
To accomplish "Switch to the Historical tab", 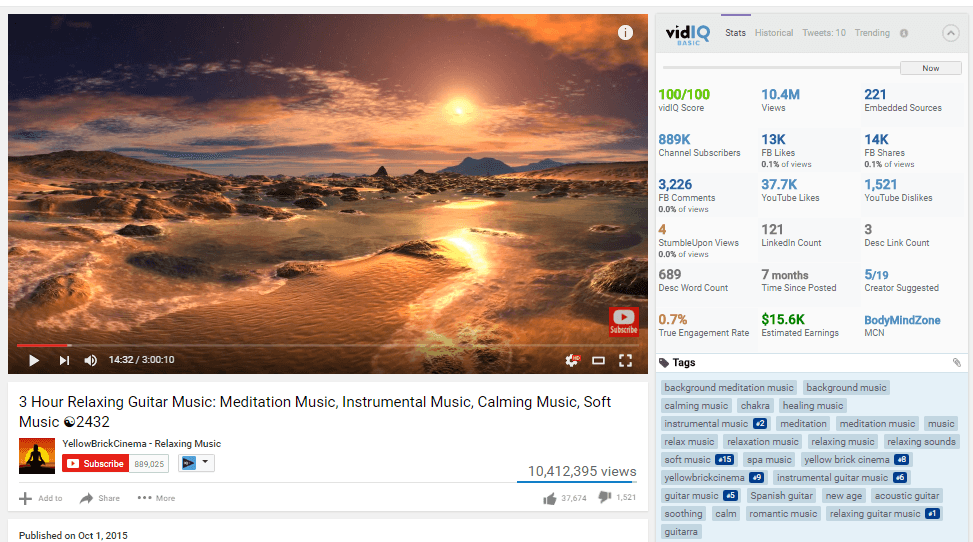I will pyautogui.click(x=773, y=33).
